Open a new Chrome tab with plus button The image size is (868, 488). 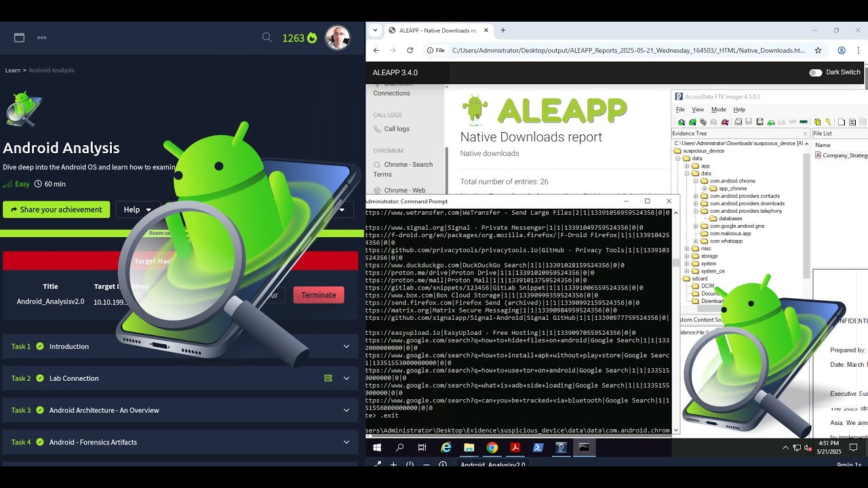click(x=503, y=30)
